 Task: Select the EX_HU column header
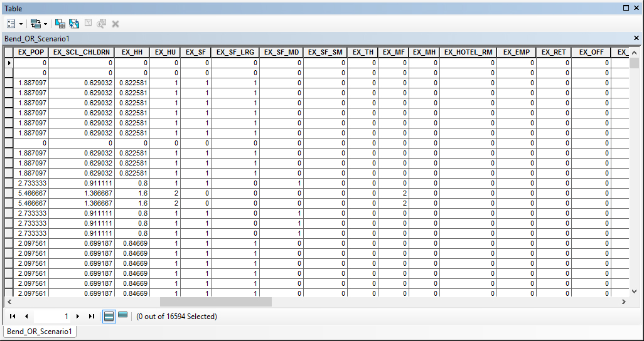click(x=165, y=52)
